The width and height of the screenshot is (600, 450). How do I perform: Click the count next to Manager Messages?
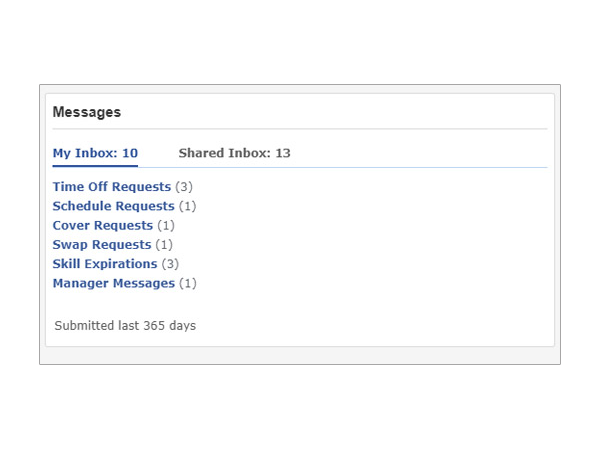coord(188,284)
